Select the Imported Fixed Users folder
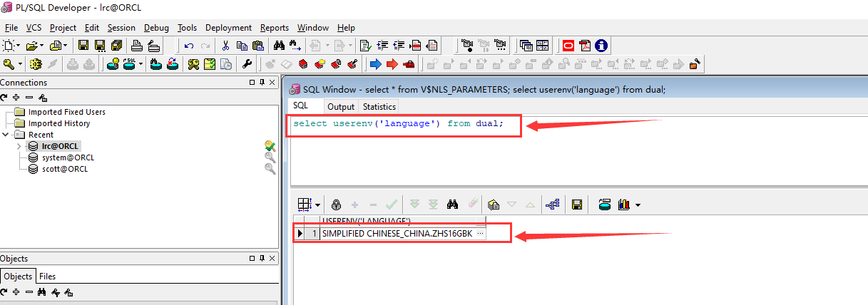Screen dimensions: 868x305 [66, 112]
